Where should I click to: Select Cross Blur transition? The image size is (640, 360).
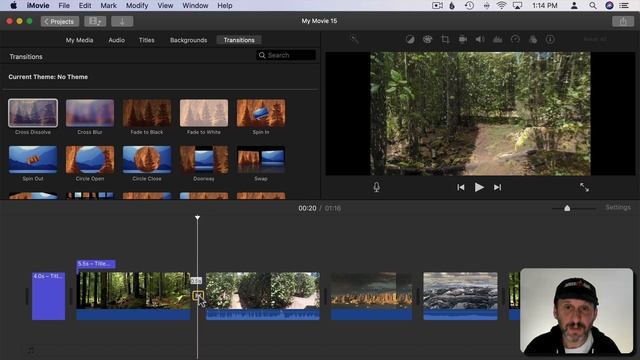pos(90,113)
